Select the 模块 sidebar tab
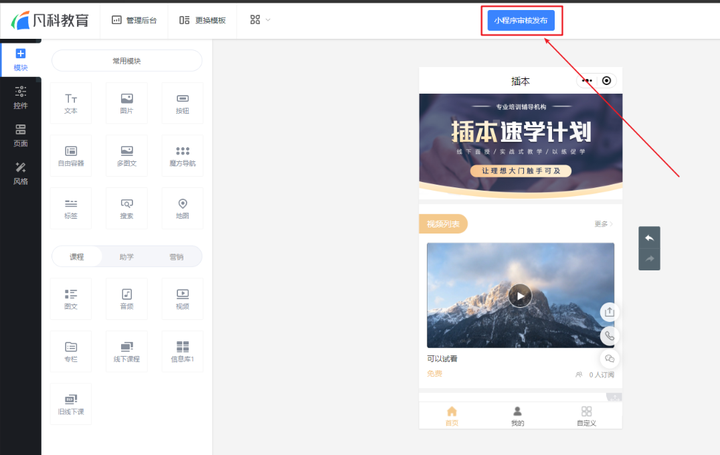 (21, 60)
